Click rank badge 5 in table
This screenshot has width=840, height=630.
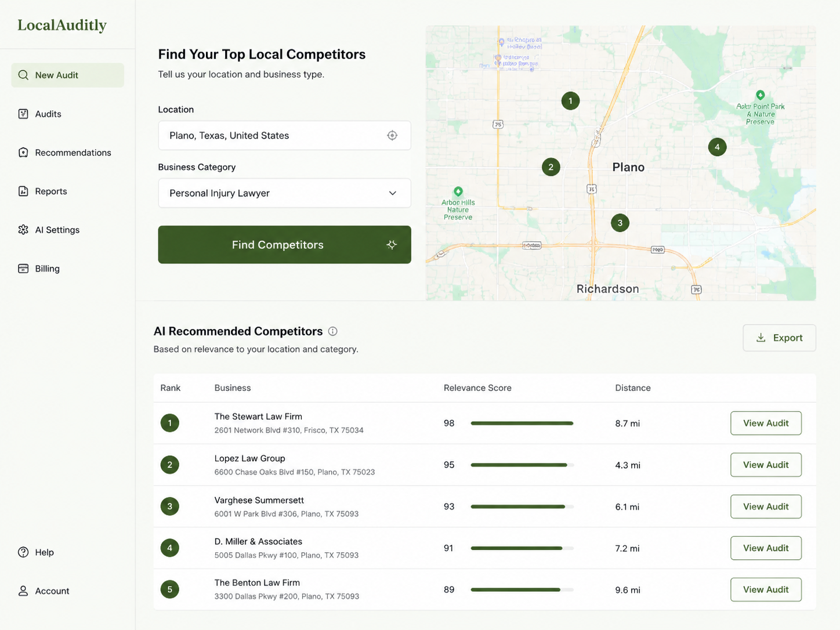pyautogui.click(x=170, y=589)
